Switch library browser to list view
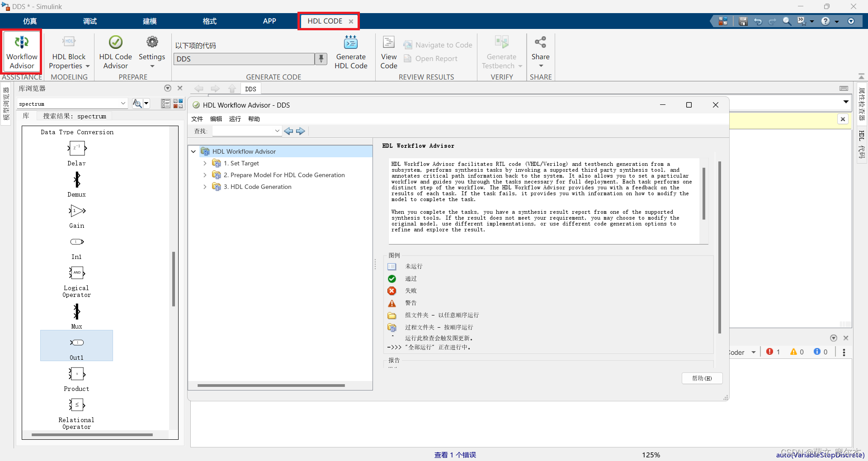868x461 pixels. (166, 103)
